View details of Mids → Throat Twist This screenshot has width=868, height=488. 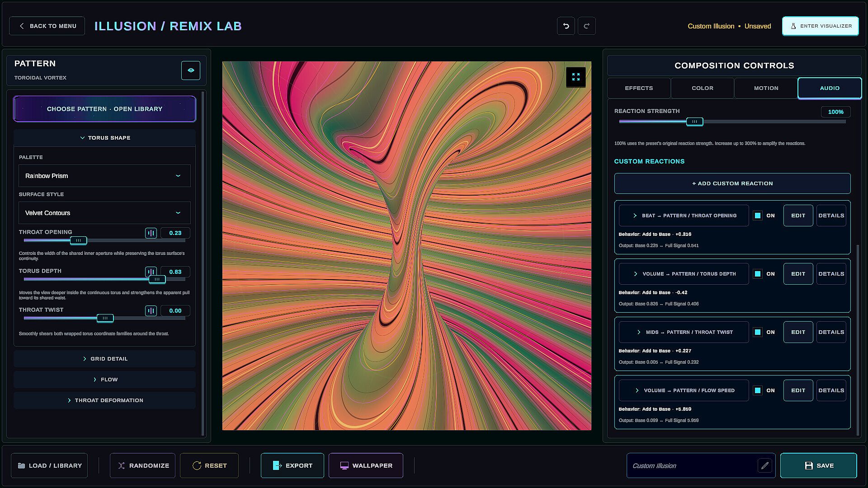pyautogui.click(x=831, y=332)
